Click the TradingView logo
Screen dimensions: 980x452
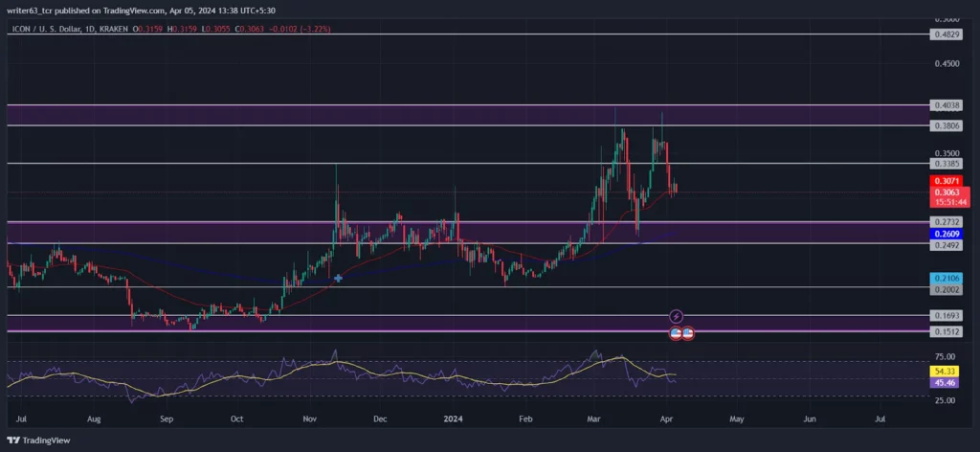point(38,441)
